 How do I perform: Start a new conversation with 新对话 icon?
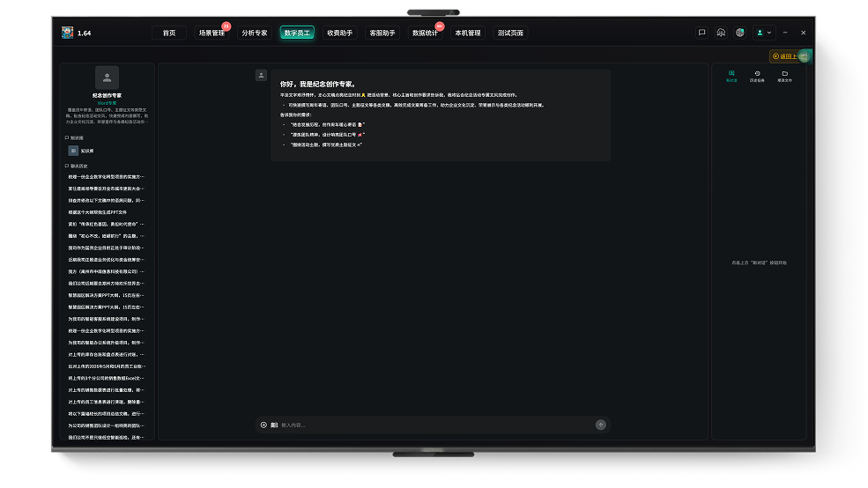click(x=731, y=77)
